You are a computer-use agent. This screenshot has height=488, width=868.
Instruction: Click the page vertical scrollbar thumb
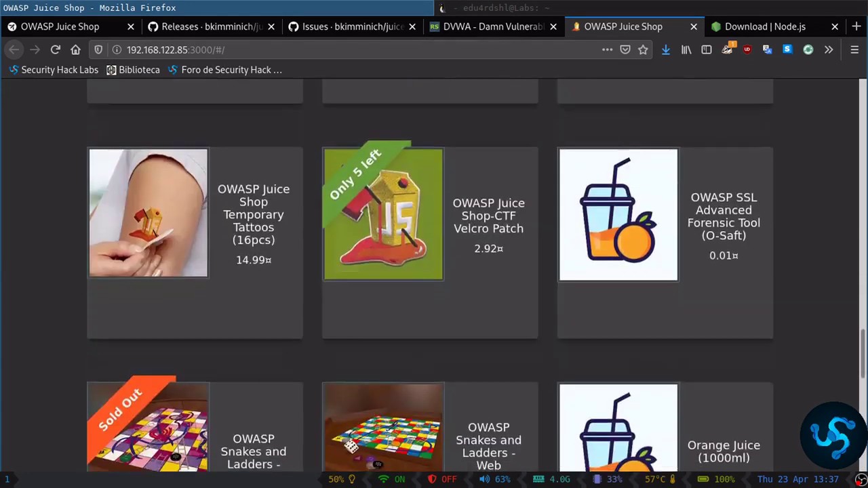[864, 352]
